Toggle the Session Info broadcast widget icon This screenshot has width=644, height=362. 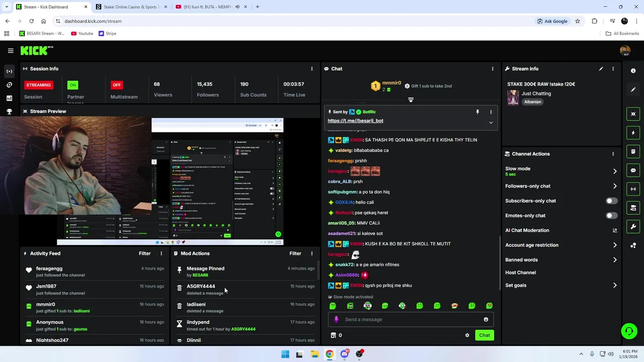pos(633,189)
